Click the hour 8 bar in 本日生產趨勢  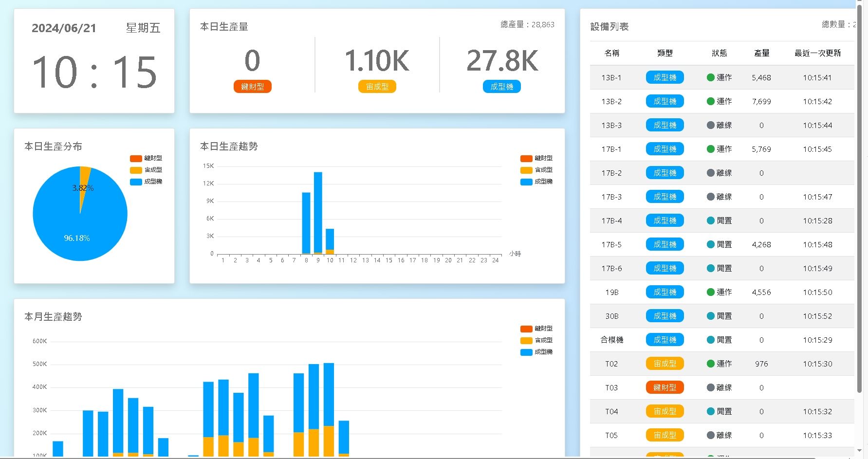click(306, 223)
